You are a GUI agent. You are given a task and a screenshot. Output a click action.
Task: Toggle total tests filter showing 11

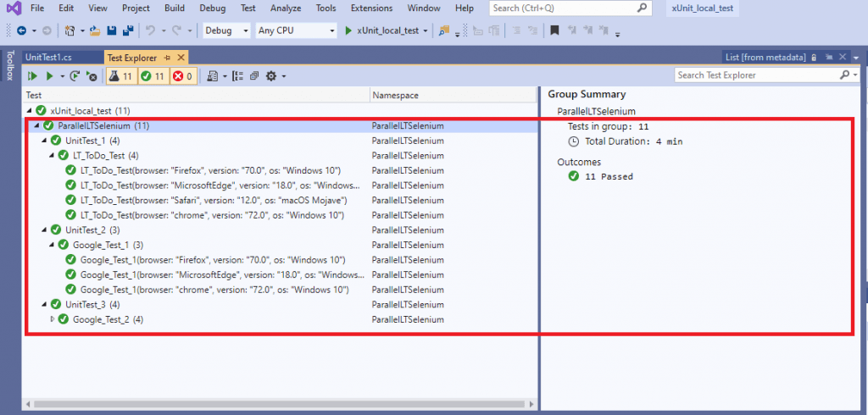point(120,76)
